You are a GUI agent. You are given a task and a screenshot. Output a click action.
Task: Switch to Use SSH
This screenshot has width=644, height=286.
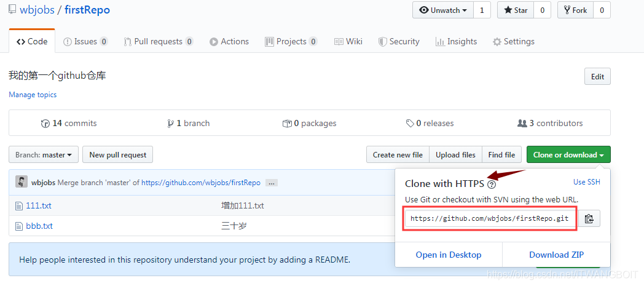[x=586, y=181]
